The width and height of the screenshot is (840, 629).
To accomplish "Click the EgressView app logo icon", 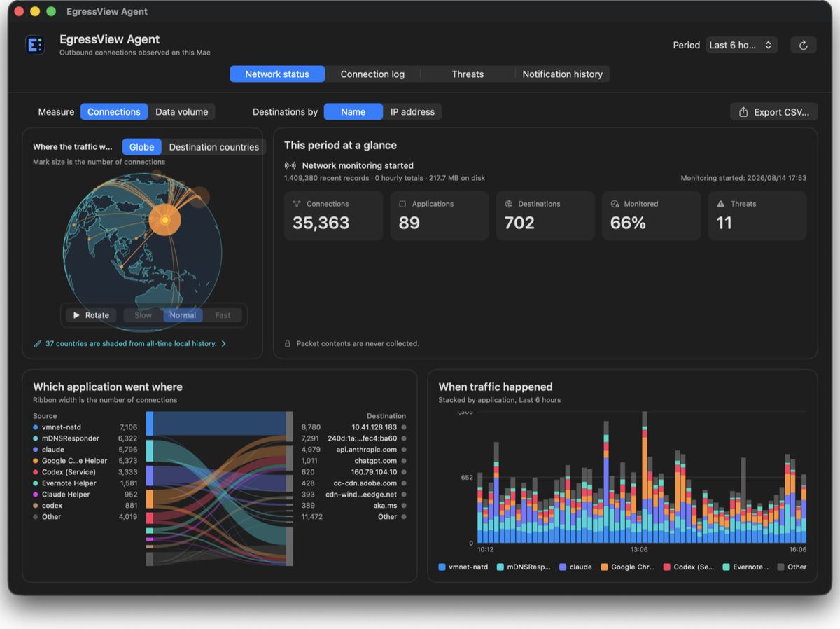I will pyautogui.click(x=35, y=45).
